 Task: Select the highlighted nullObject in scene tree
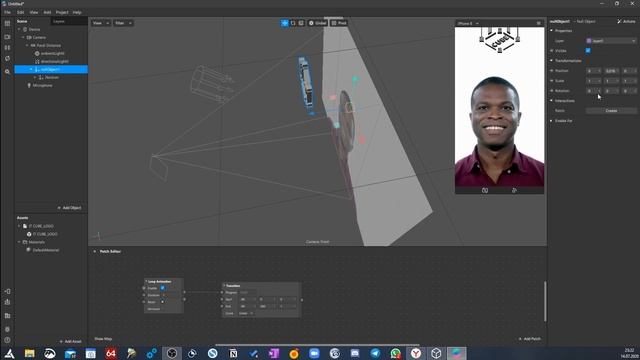(51, 69)
